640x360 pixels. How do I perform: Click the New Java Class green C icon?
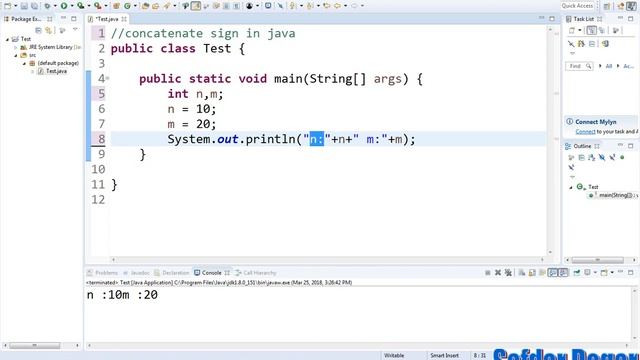127,6
